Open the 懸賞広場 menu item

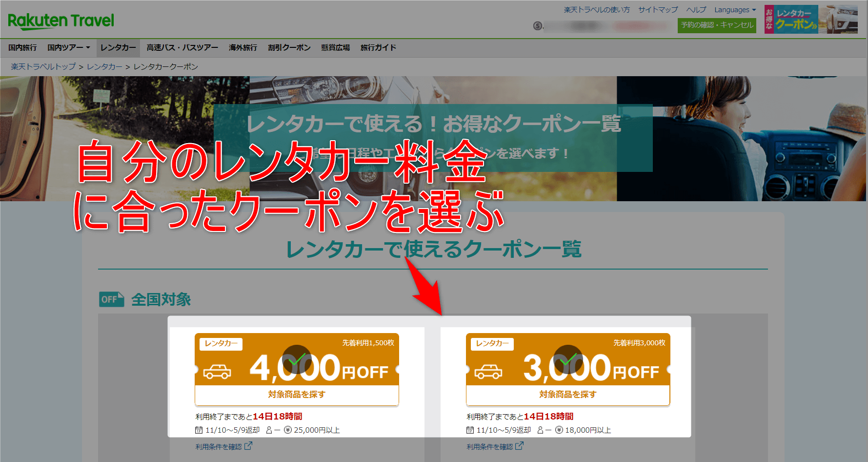335,47
